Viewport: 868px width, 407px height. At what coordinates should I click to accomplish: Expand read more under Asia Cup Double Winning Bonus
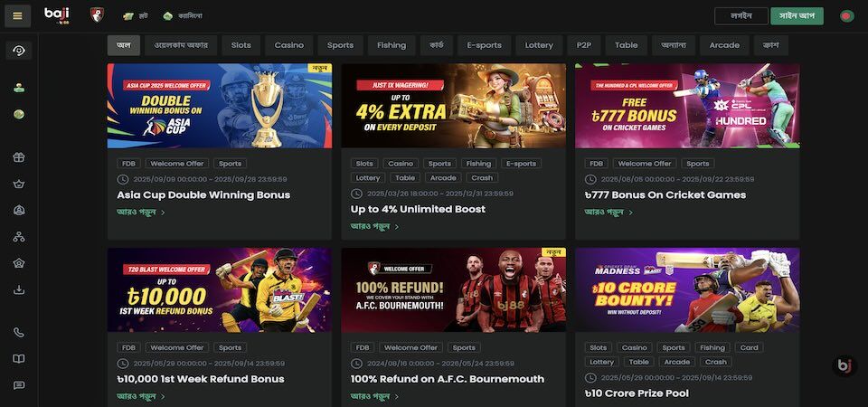coord(141,212)
